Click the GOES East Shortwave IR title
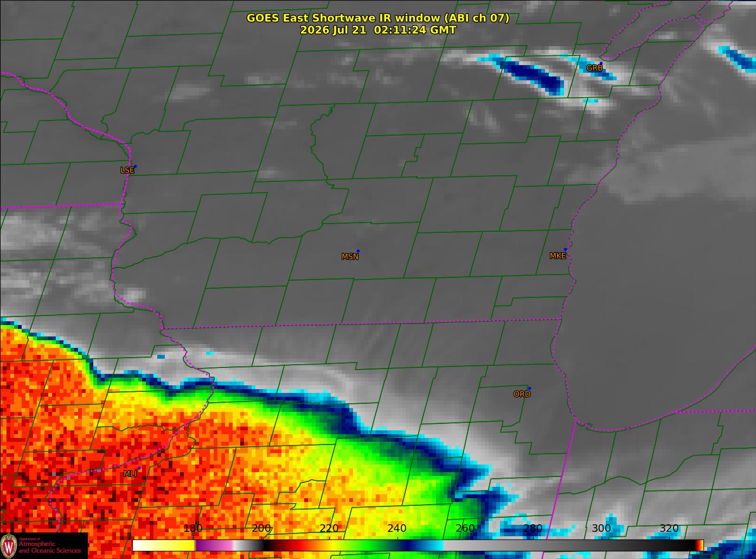756x559 pixels. (x=377, y=18)
